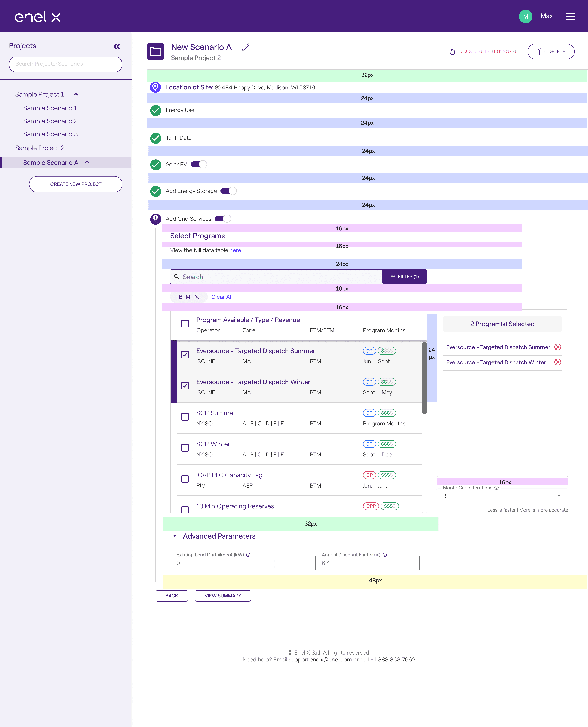Open Sample Scenario 1
Screen dimensions: 588x727
coord(50,108)
